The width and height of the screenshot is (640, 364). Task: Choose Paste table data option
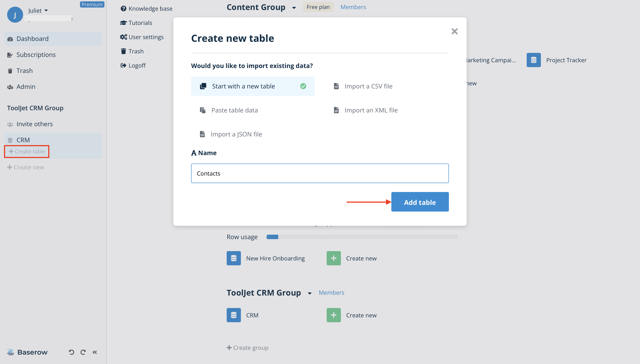234,110
